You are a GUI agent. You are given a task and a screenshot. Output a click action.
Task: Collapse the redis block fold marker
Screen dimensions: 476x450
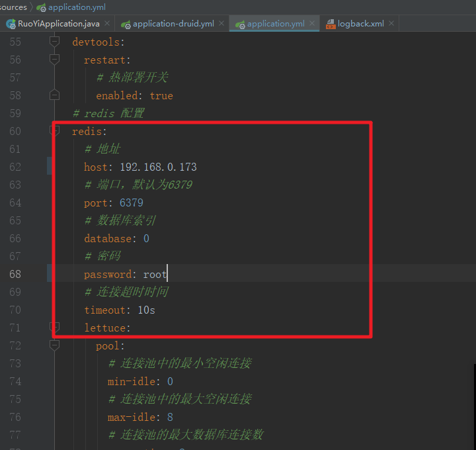tap(54, 131)
